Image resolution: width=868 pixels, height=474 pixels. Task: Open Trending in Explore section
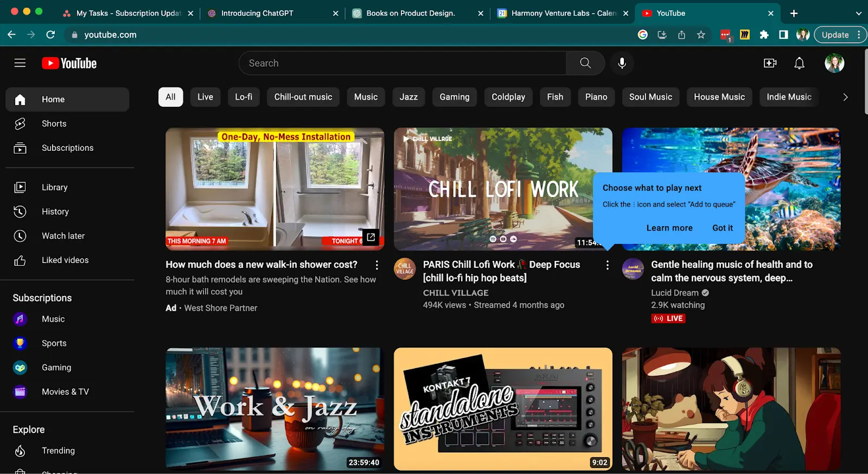click(67, 451)
